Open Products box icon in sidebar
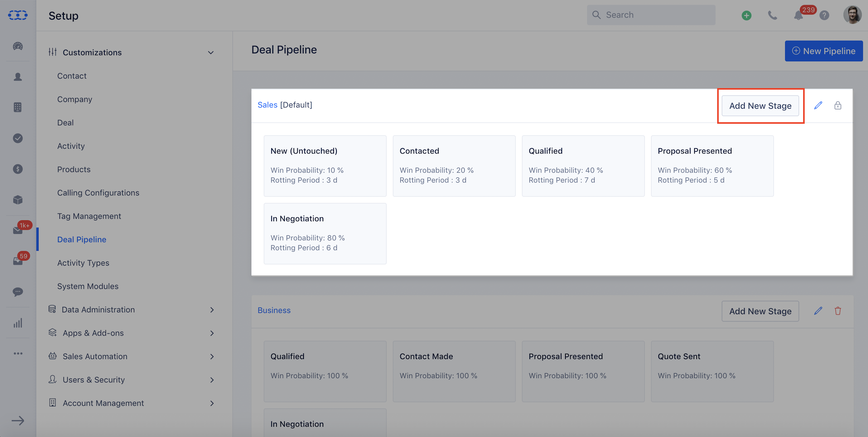The image size is (868, 437). click(18, 199)
